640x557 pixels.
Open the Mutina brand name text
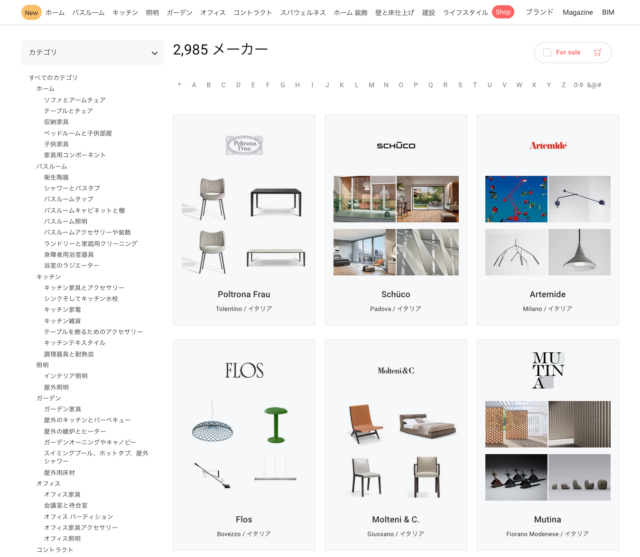click(547, 519)
